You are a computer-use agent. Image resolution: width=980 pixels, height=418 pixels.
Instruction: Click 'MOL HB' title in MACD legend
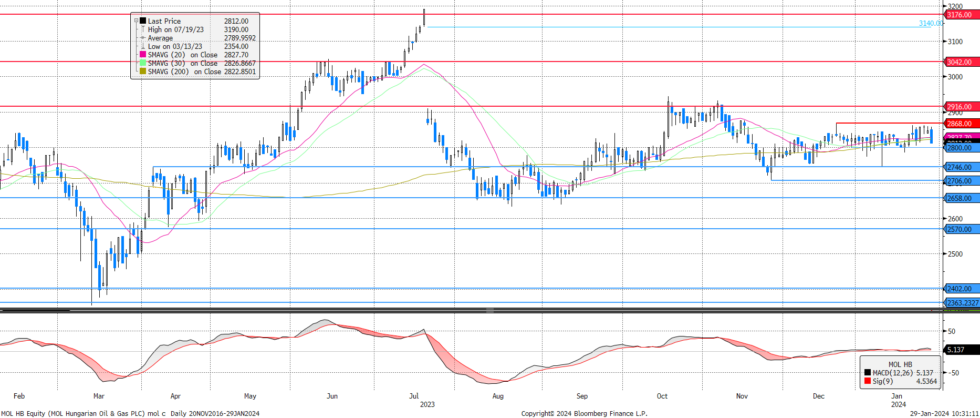coord(900,364)
